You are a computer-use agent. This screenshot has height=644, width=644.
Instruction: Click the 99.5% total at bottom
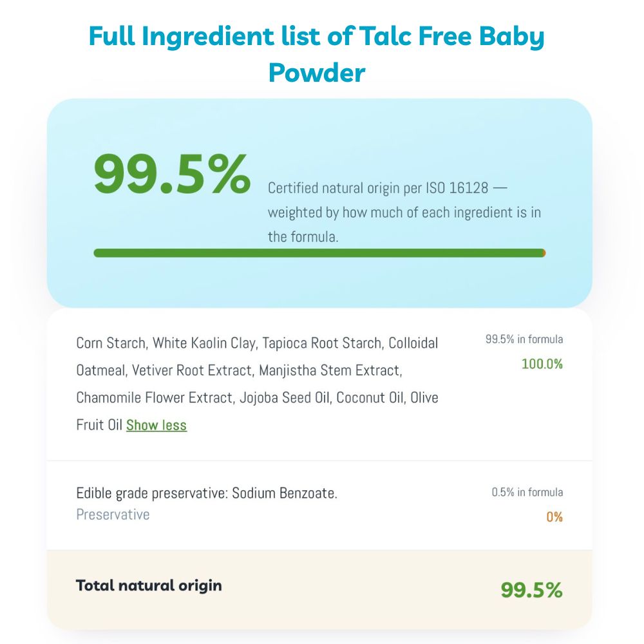pos(531,590)
